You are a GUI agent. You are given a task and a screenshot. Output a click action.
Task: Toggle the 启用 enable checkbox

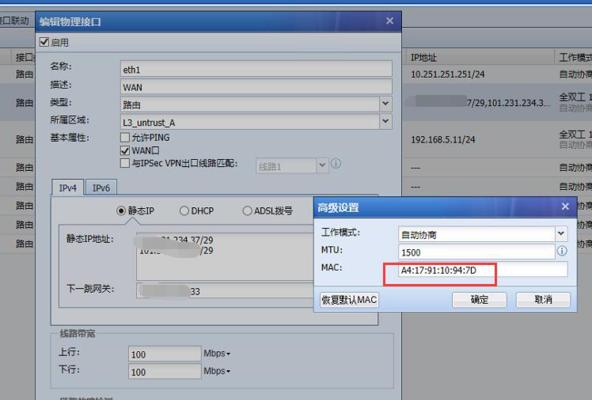point(44,42)
